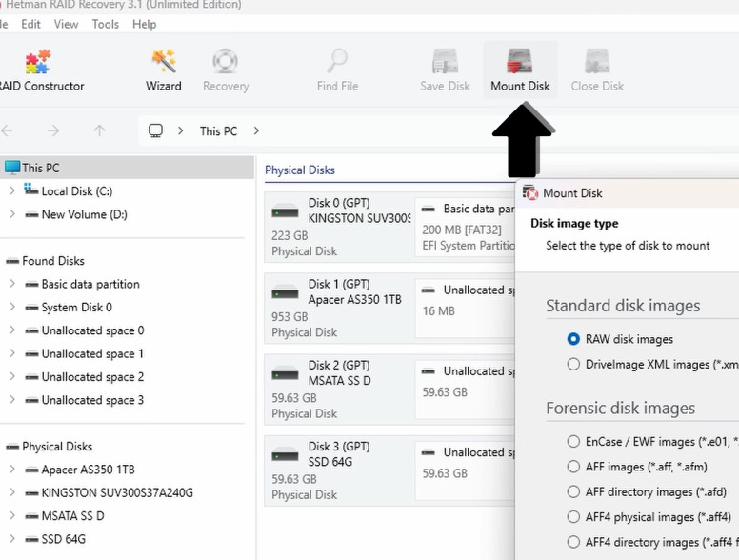Select Found Disks group in tree
The width and height of the screenshot is (739, 560).
coord(52,261)
